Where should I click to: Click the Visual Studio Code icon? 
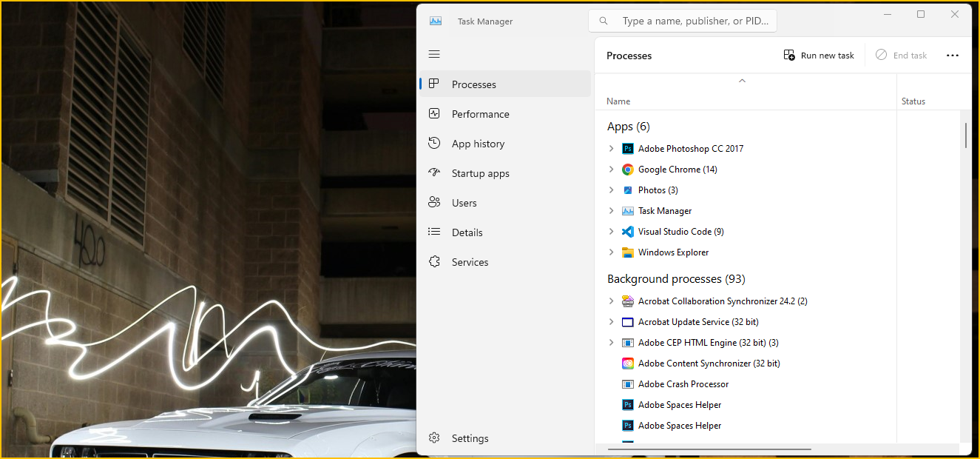pyautogui.click(x=628, y=232)
